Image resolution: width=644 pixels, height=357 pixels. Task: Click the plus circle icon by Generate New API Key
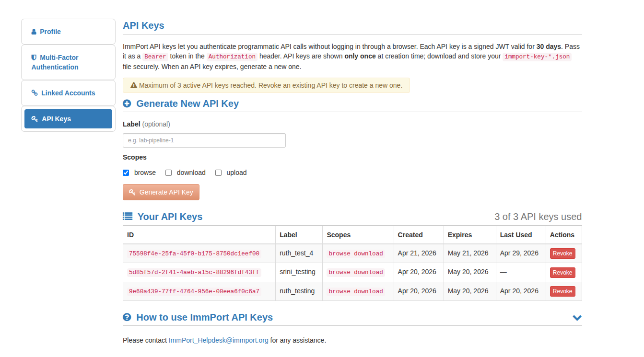[x=127, y=104]
